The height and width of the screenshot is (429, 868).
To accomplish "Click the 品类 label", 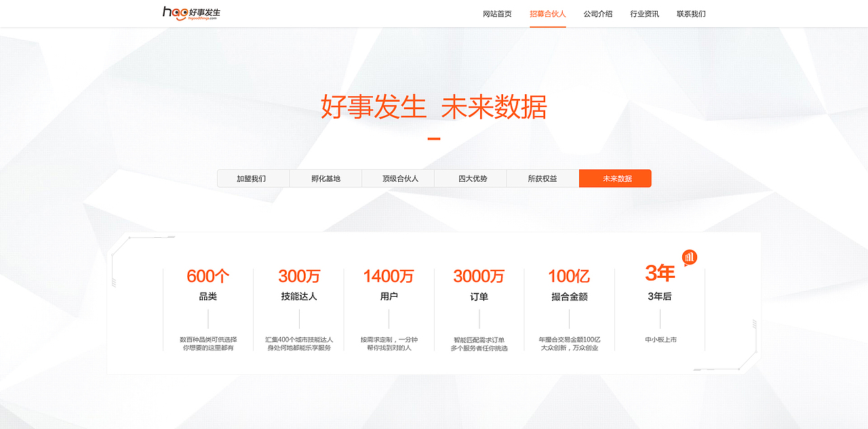I will point(208,297).
